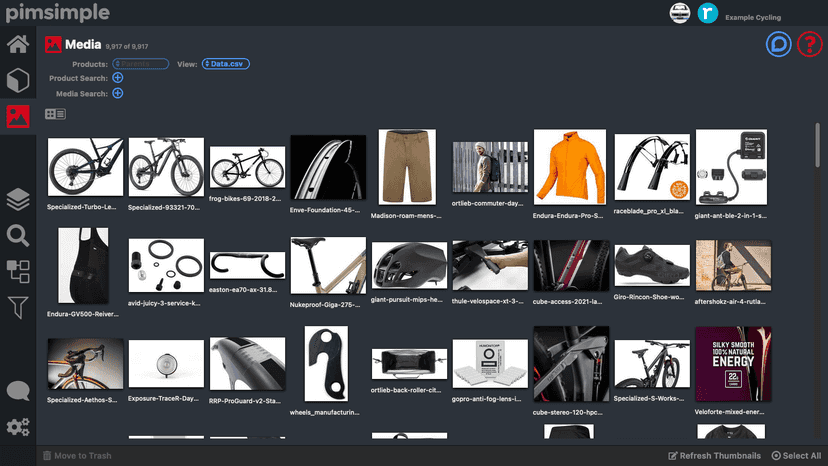This screenshot has height=466, width=828.
Task: Click Select All in footer
Action: 796,455
